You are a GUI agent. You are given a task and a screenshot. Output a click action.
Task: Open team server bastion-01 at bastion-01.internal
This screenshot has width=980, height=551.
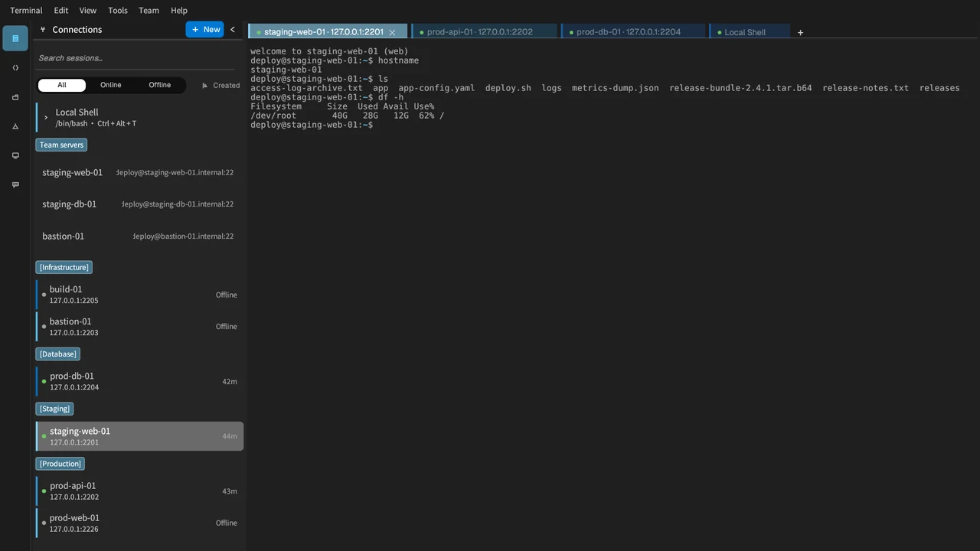[138, 236]
